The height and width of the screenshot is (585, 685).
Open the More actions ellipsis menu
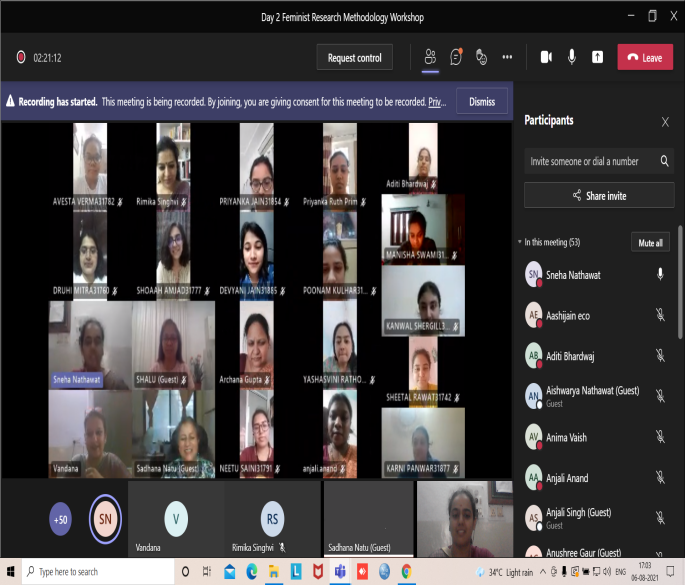(507, 57)
